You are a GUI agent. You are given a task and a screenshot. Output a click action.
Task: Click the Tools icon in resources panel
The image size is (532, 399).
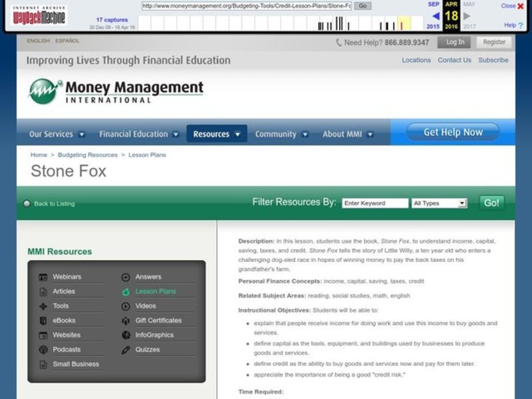pos(43,307)
